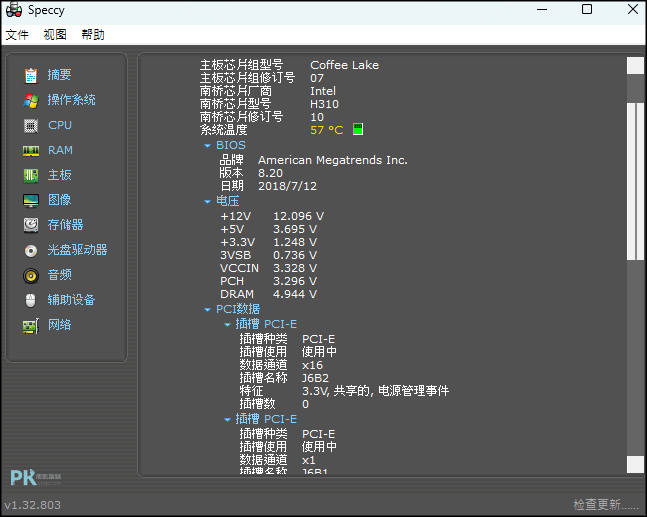Screen dimensions: 647x517
Task: Open the 音频 section label
Action: pyautogui.click(x=59, y=275)
